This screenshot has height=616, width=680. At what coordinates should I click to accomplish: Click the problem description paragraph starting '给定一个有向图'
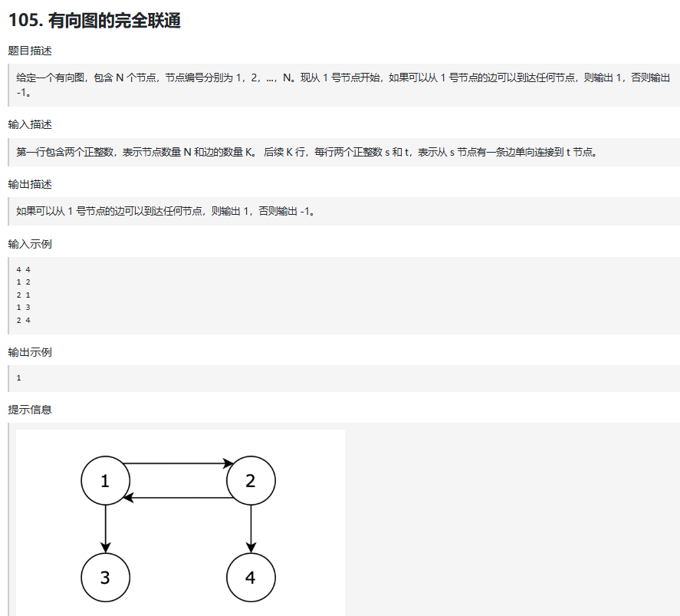[343, 84]
